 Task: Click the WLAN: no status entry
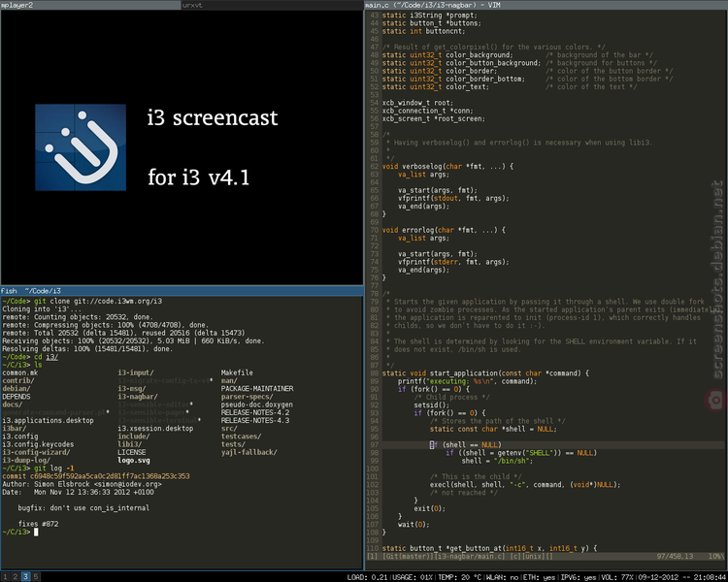click(x=503, y=577)
